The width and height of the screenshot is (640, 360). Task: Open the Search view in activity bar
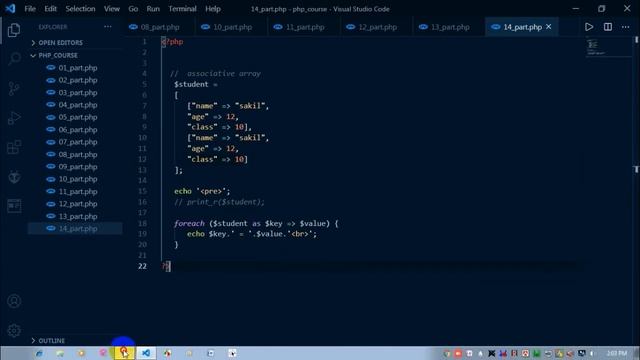[x=14, y=59]
